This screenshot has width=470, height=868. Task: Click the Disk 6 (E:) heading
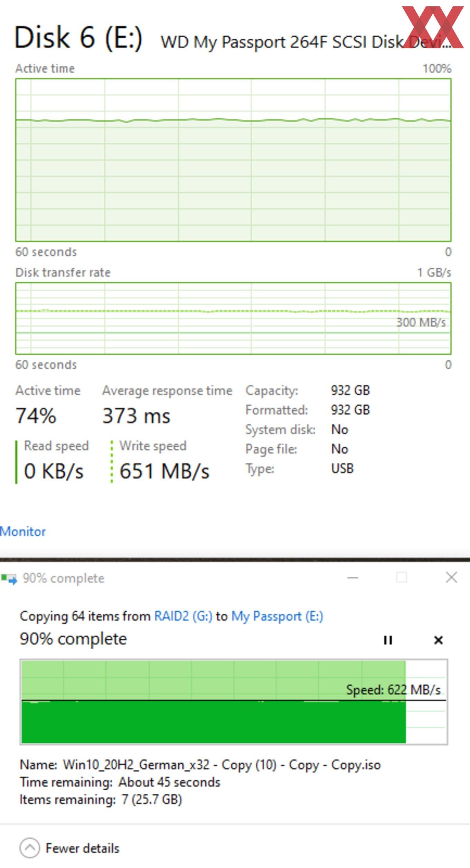click(x=78, y=37)
